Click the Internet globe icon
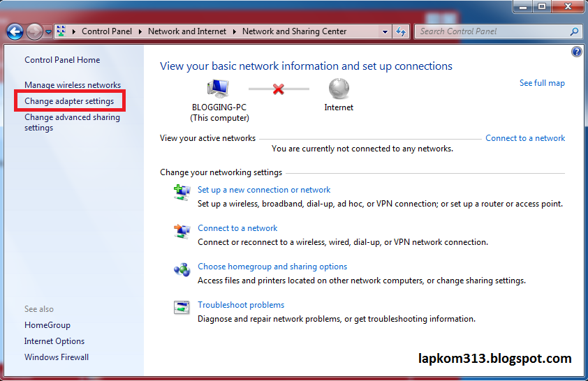The image size is (588, 381). click(339, 89)
